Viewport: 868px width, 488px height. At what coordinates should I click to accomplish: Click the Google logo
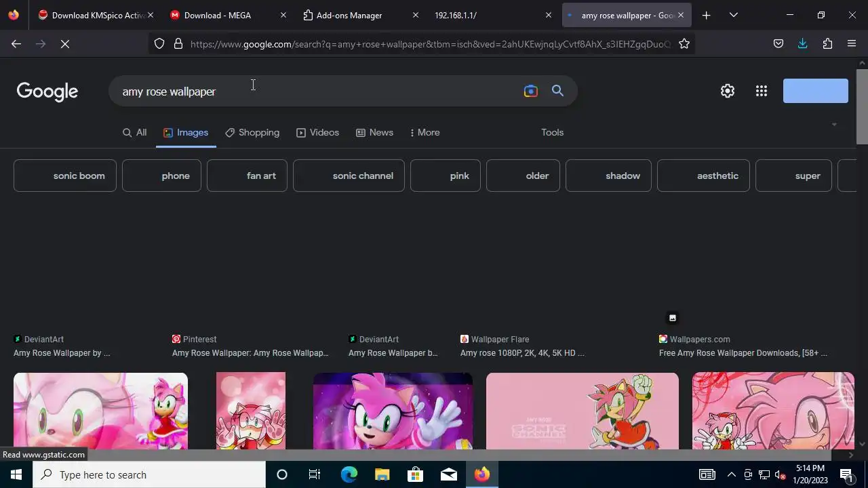47,91
